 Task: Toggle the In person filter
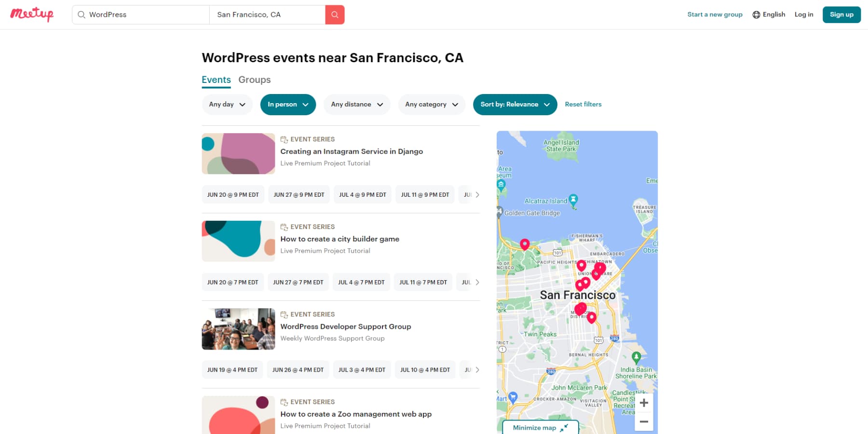tap(288, 104)
